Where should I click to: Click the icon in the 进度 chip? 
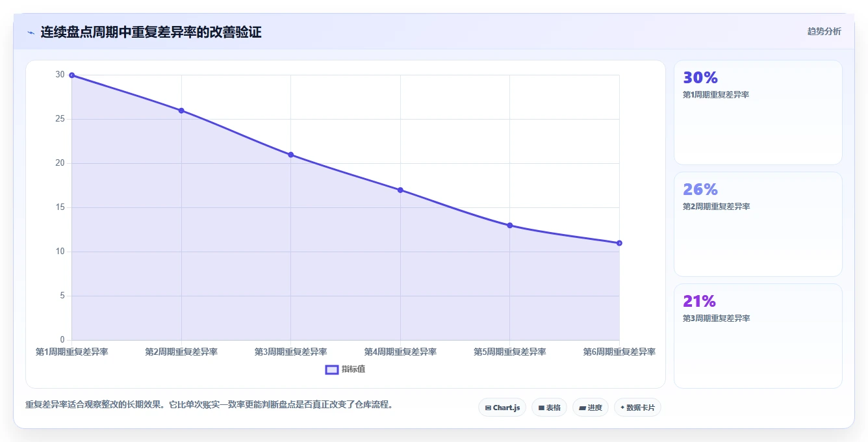(583, 408)
